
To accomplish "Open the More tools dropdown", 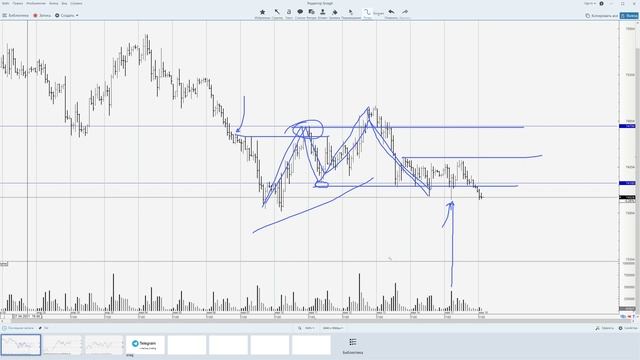I will click(378, 13).
